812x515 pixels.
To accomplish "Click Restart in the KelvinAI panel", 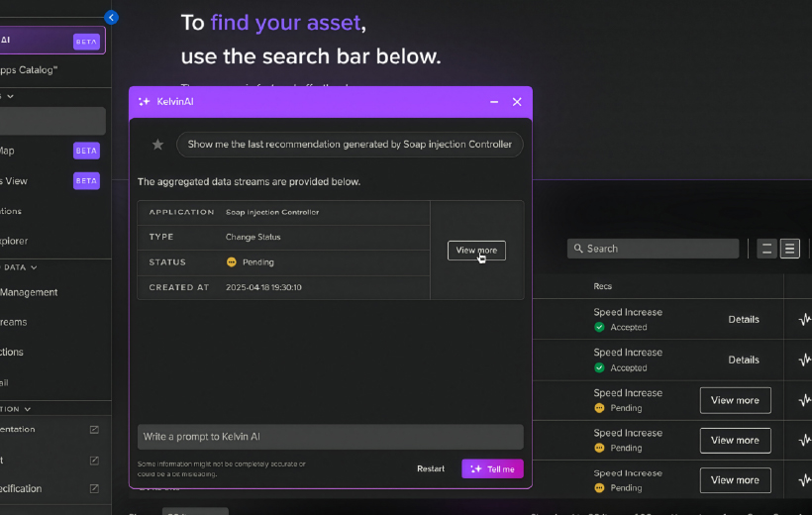I will [x=431, y=468].
